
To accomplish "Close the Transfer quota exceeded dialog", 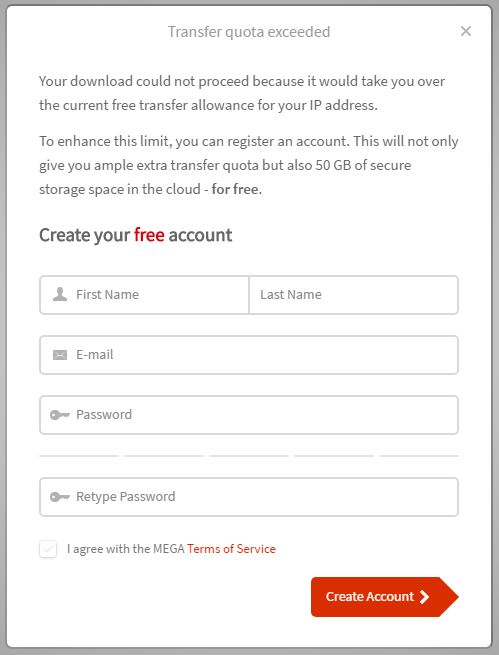I will click(466, 31).
